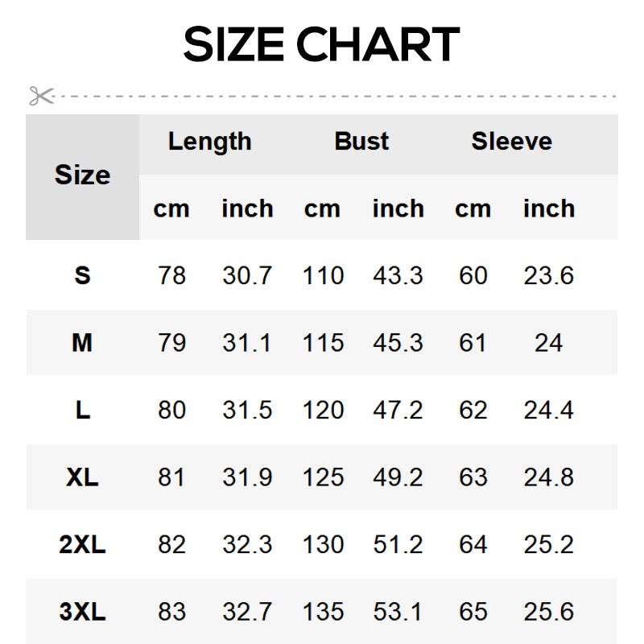Click the scissors icon on dashed line
Image resolution: width=644 pixels, height=644 pixels.
tap(41, 96)
